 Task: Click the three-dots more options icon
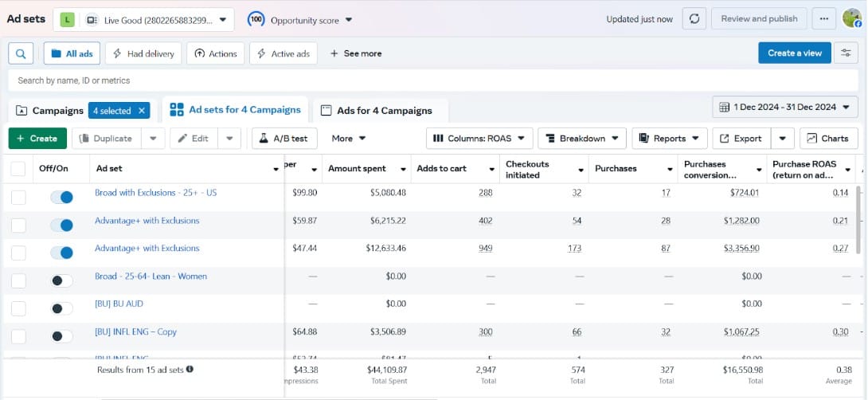[x=824, y=19]
